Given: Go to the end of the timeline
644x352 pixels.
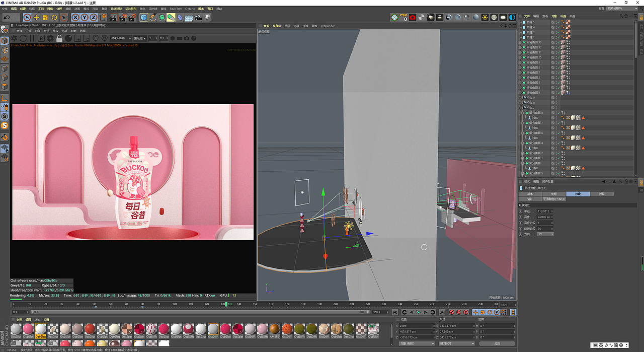Looking at the screenshot, I should pyautogui.click(x=442, y=312).
